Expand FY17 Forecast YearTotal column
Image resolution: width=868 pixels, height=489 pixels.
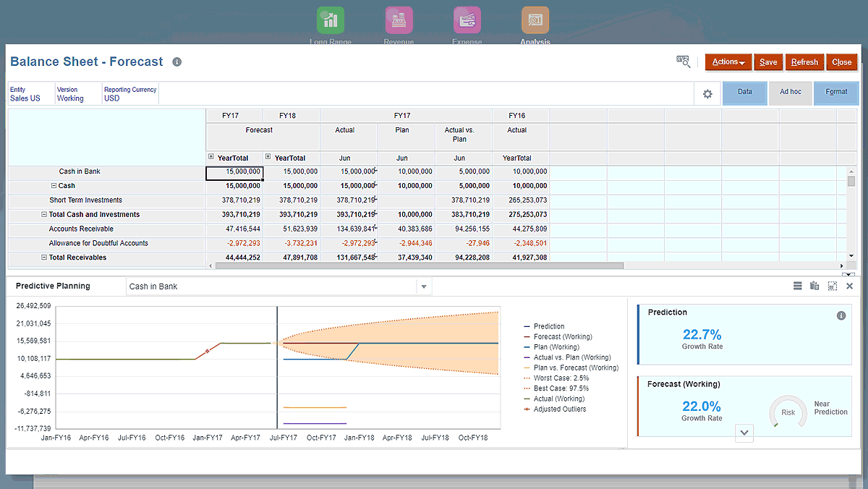[x=211, y=157]
